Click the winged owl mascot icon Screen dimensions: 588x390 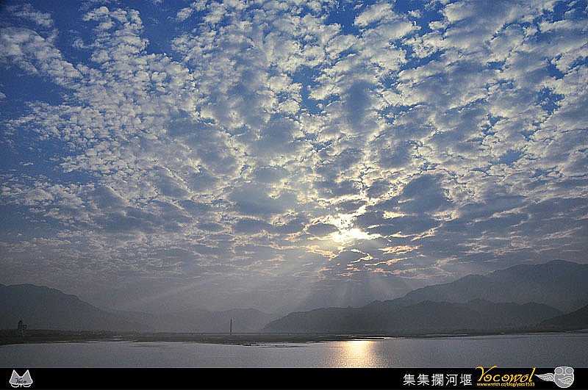pos(556,377)
